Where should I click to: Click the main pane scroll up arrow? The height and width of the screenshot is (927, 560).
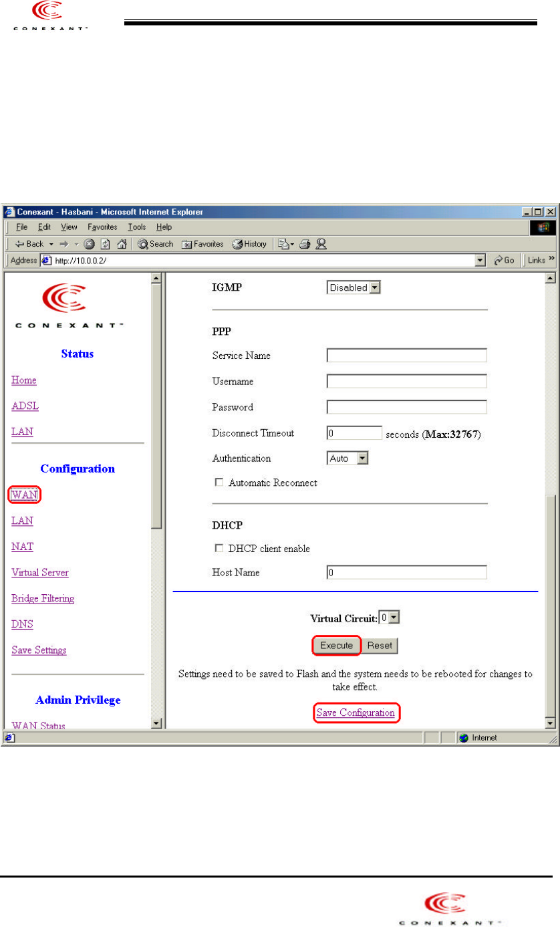click(551, 278)
